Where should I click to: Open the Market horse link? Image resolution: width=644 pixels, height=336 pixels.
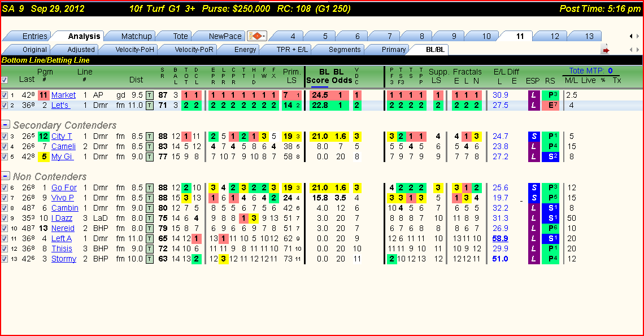(x=63, y=95)
